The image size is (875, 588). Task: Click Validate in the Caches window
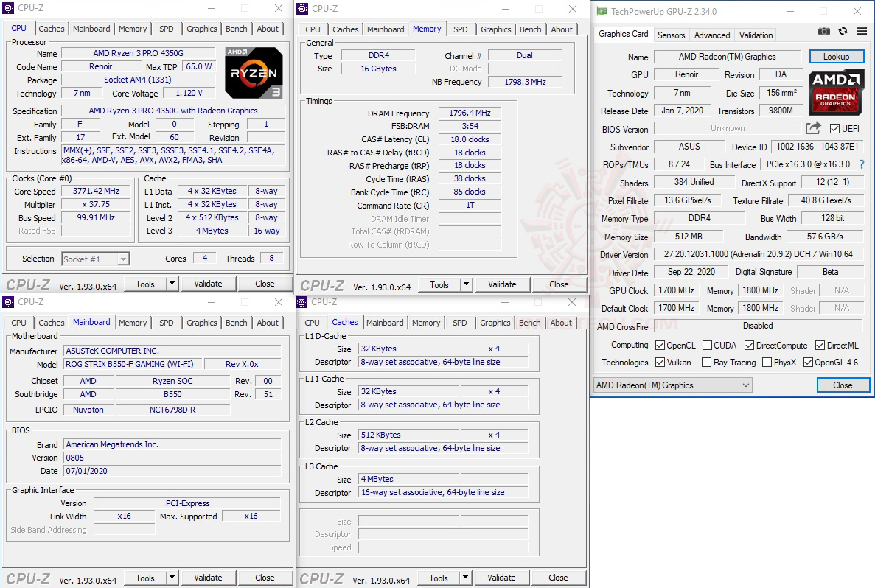(501, 578)
